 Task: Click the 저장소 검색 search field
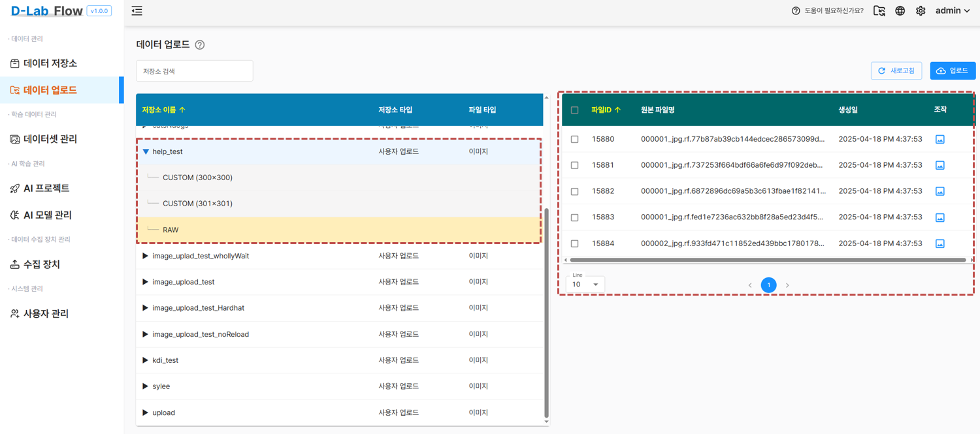[195, 71]
